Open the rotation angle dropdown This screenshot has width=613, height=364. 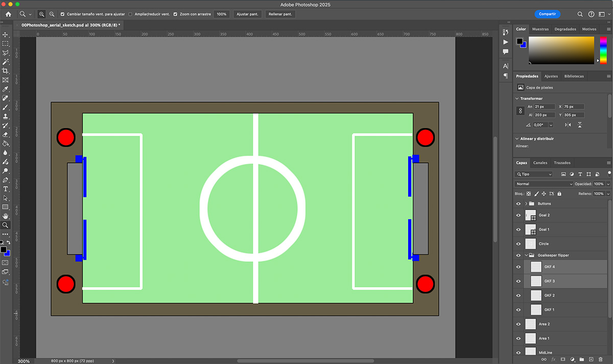click(551, 125)
